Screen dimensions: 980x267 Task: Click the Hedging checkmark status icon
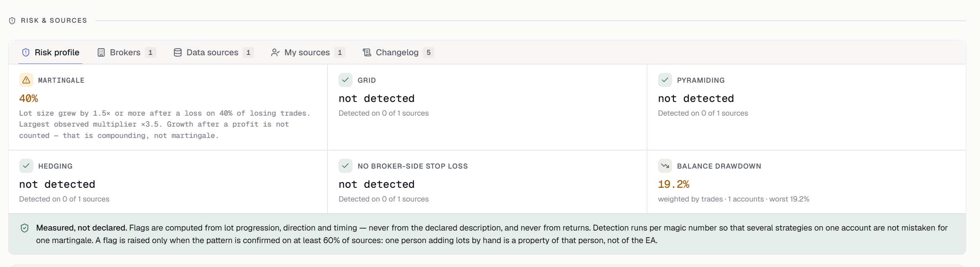pos(26,166)
